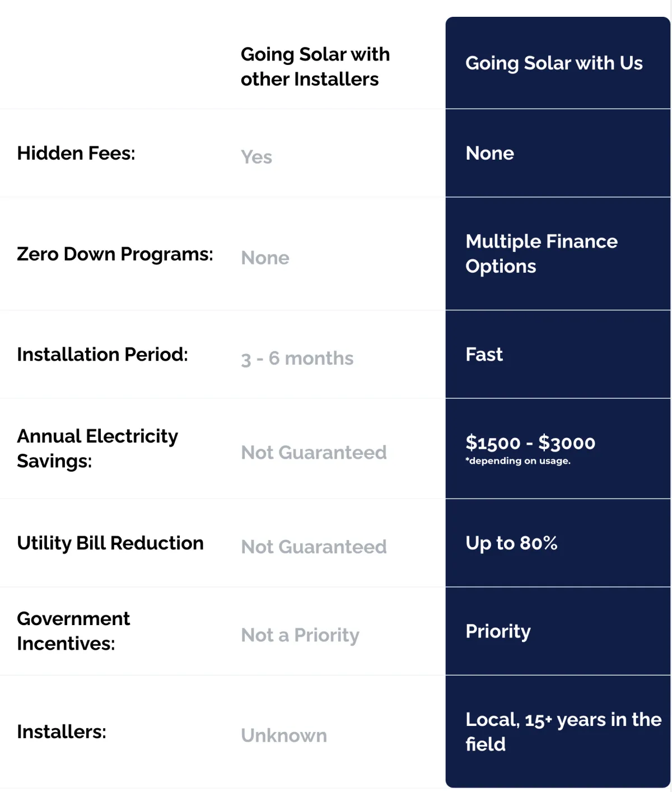Image resolution: width=672 pixels, height=792 pixels.
Task: Click the gray 'Not a Priority' text
Action: tap(300, 635)
